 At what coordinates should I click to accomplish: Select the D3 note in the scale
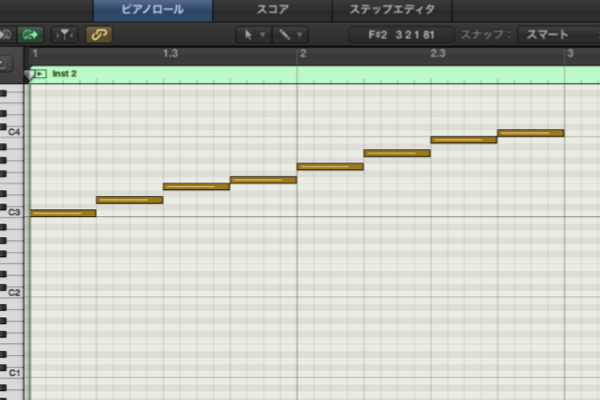click(130, 200)
